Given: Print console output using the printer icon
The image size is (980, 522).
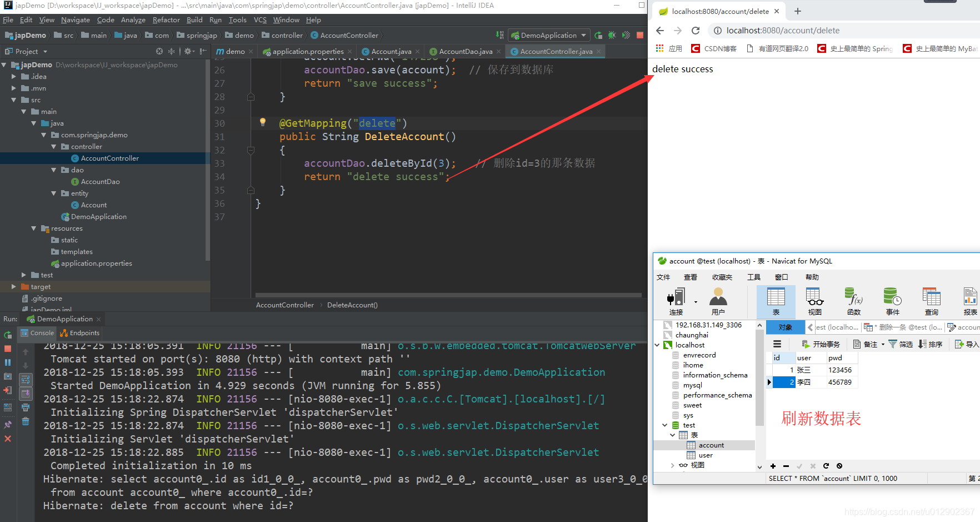Looking at the screenshot, I should (x=26, y=407).
